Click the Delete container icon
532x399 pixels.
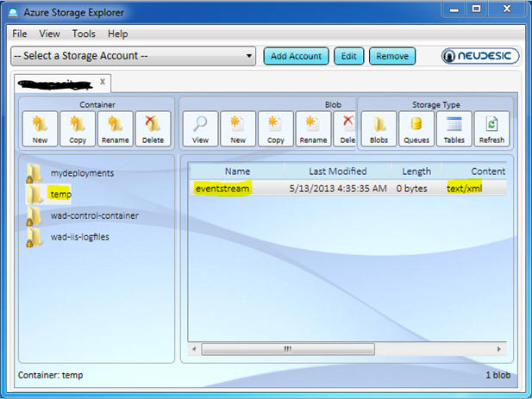153,128
